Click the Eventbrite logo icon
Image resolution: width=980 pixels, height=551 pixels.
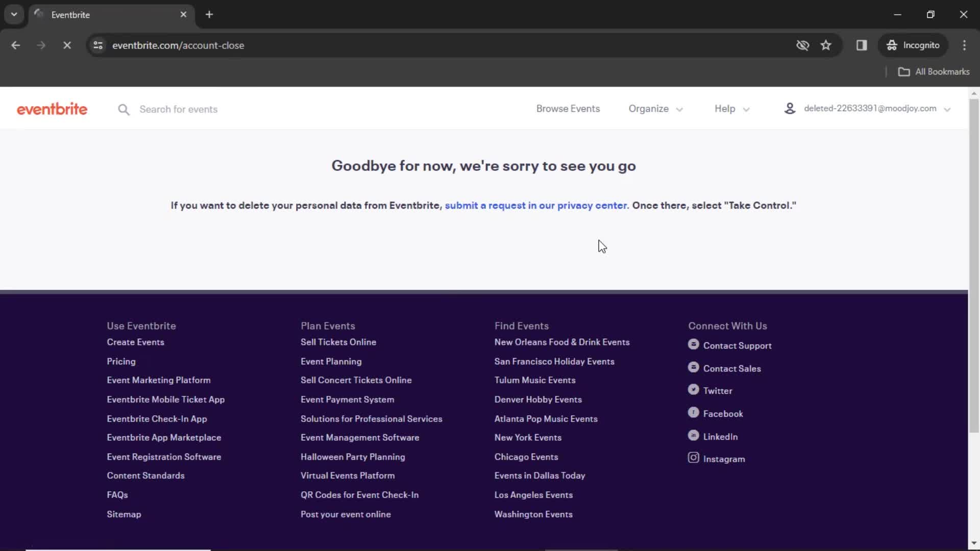tap(52, 109)
